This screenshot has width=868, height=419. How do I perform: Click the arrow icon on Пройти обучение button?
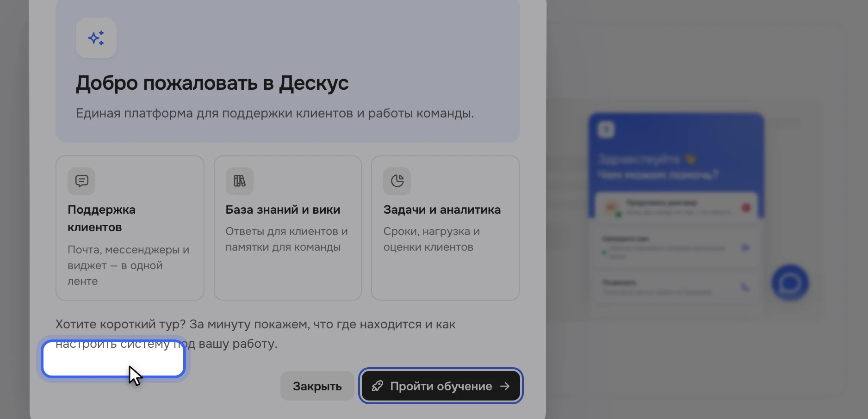coord(505,386)
